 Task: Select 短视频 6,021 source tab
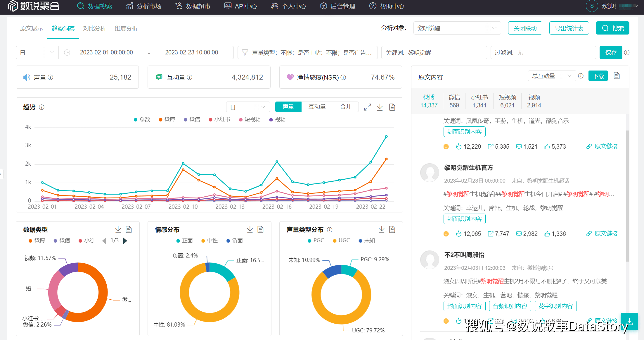[507, 101]
